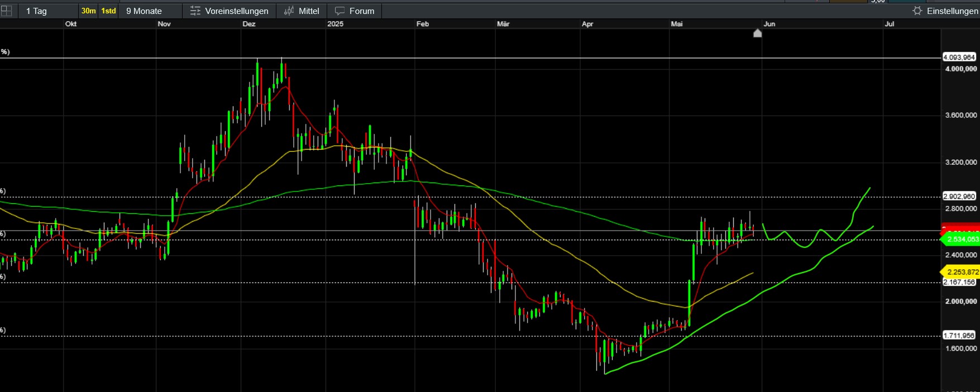Image resolution: width=980 pixels, height=392 pixels.
Task: Click the sliders icon beside Voreinstellungen
Action: point(195,11)
